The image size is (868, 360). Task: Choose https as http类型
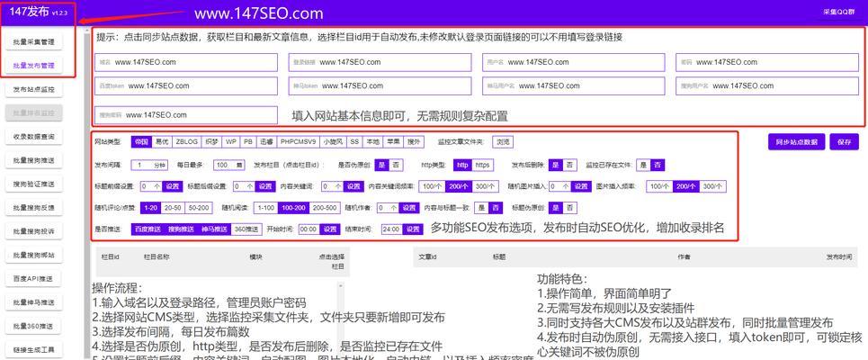click(482, 165)
